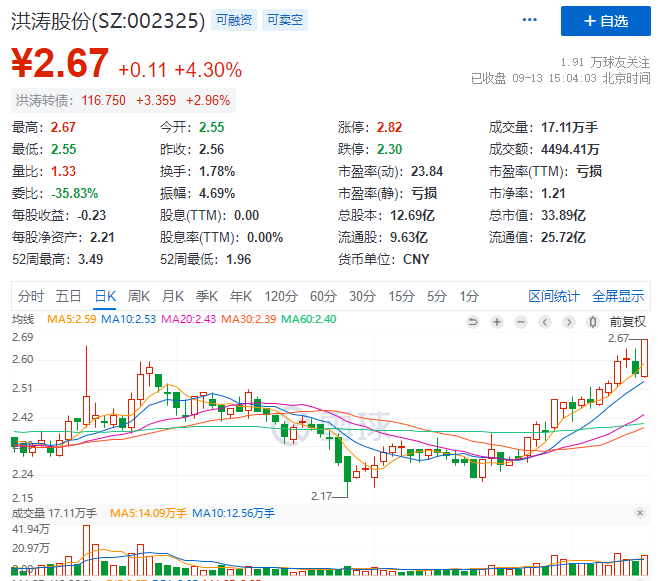Switch to the 15分 chart tab

401,296
